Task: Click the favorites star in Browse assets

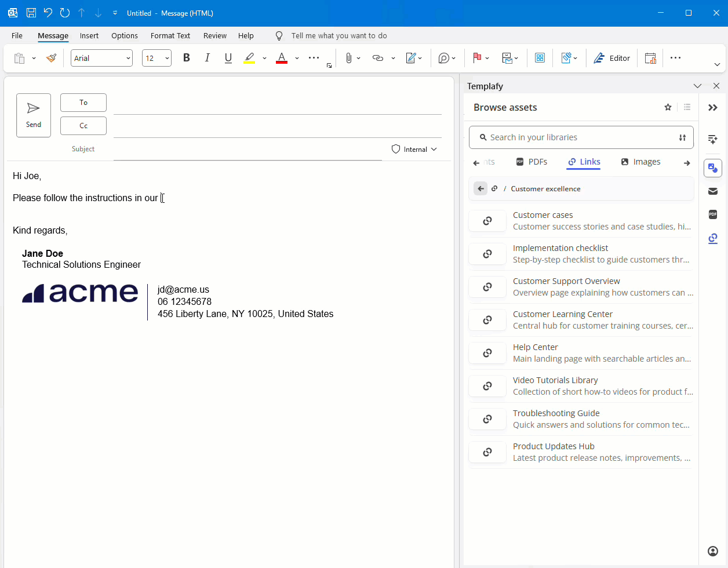Action: (668, 107)
